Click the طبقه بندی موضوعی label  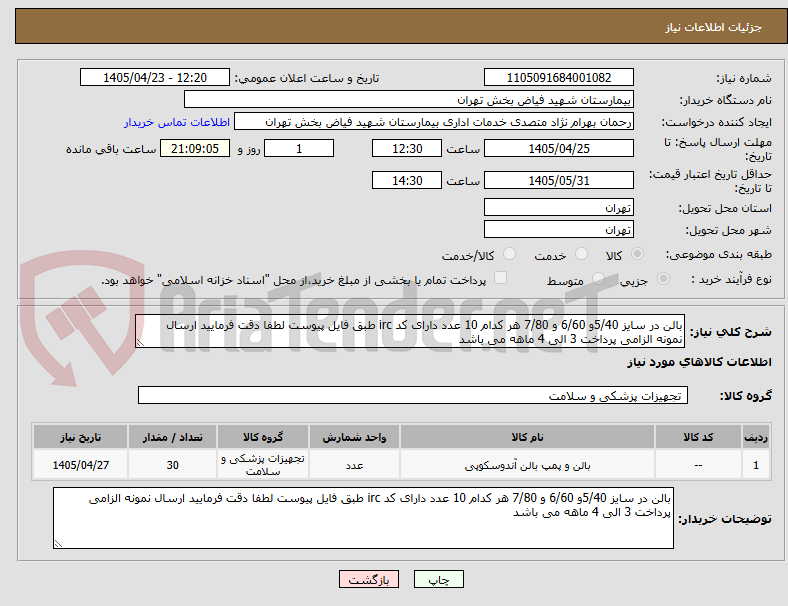(719, 254)
